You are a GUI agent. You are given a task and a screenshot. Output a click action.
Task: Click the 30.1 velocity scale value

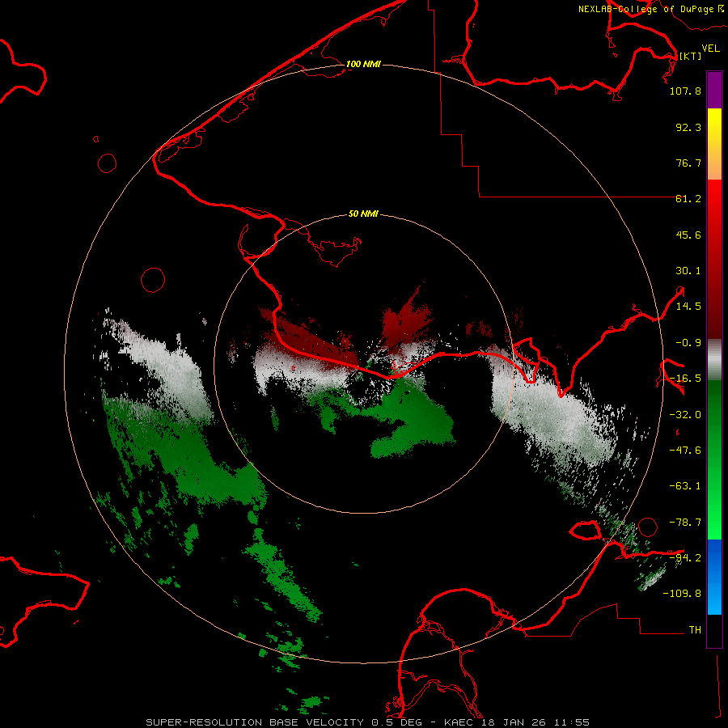click(688, 271)
